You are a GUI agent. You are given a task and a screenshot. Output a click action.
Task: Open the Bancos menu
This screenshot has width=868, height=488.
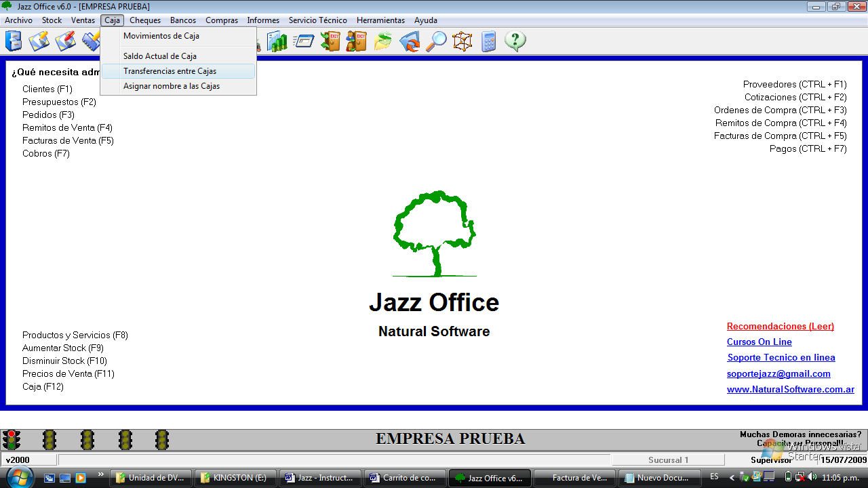pyautogui.click(x=183, y=20)
